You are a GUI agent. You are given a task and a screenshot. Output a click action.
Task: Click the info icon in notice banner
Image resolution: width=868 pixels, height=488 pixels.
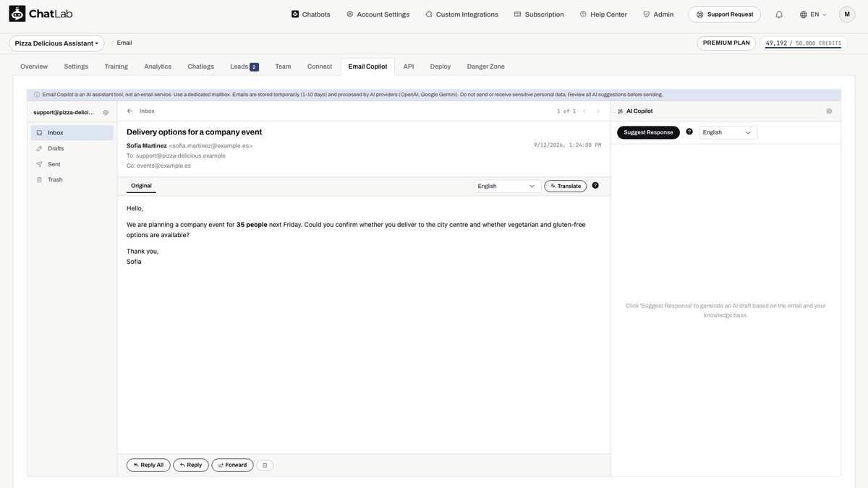37,95
